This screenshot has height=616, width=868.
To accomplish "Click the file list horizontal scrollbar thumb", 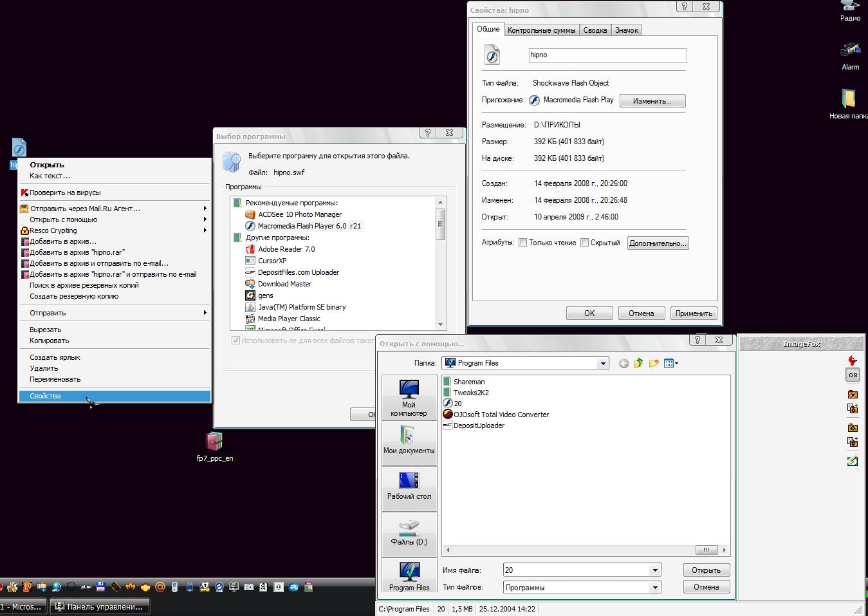I will click(x=706, y=550).
